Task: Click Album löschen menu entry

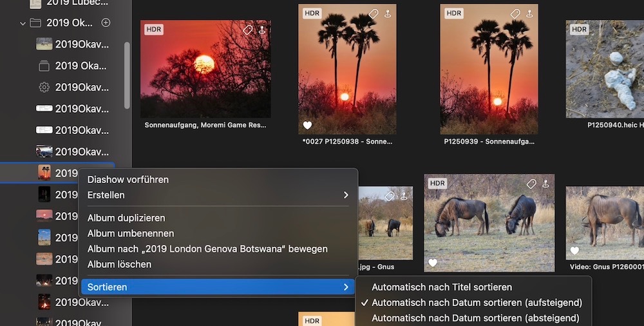Action: pyautogui.click(x=119, y=264)
